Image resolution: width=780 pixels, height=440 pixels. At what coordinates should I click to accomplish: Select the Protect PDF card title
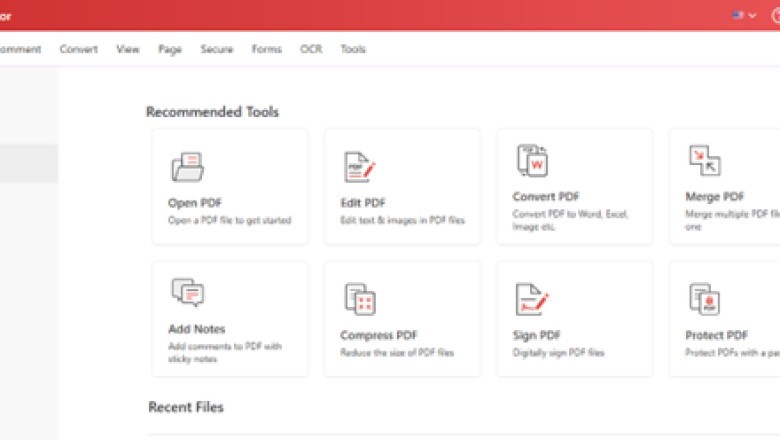point(716,336)
